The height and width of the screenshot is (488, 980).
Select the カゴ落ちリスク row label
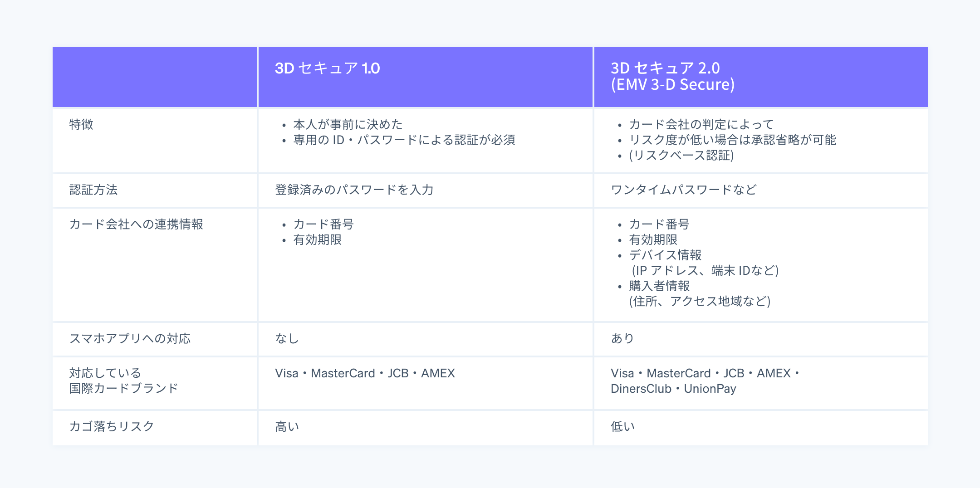[112, 426]
